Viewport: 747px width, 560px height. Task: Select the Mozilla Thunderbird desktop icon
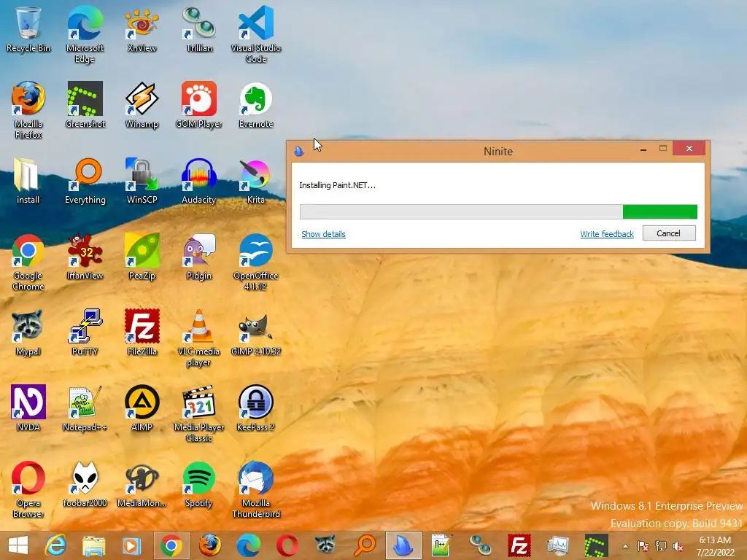pos(256,489)
